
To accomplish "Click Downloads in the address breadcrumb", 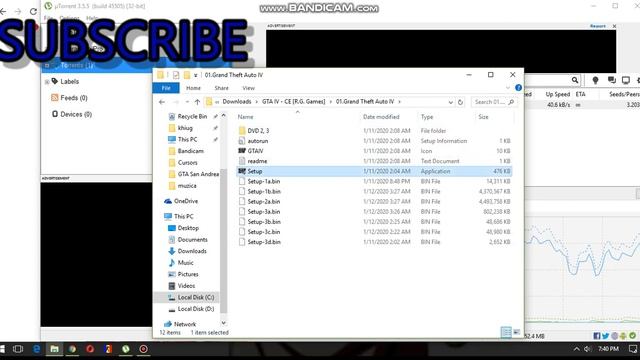I will point(237,102).
